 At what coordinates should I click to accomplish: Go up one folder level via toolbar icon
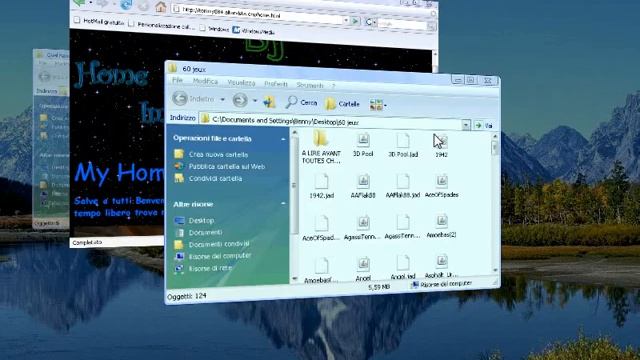pos(269,101)
